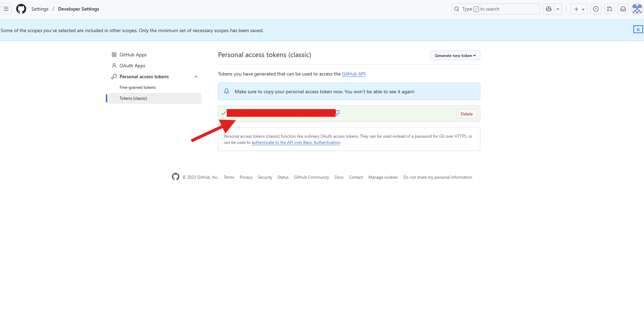The height and width of the screenshot is (318, 644).
Task: Delete the newly generated token
Action: (x=466, y=114)
